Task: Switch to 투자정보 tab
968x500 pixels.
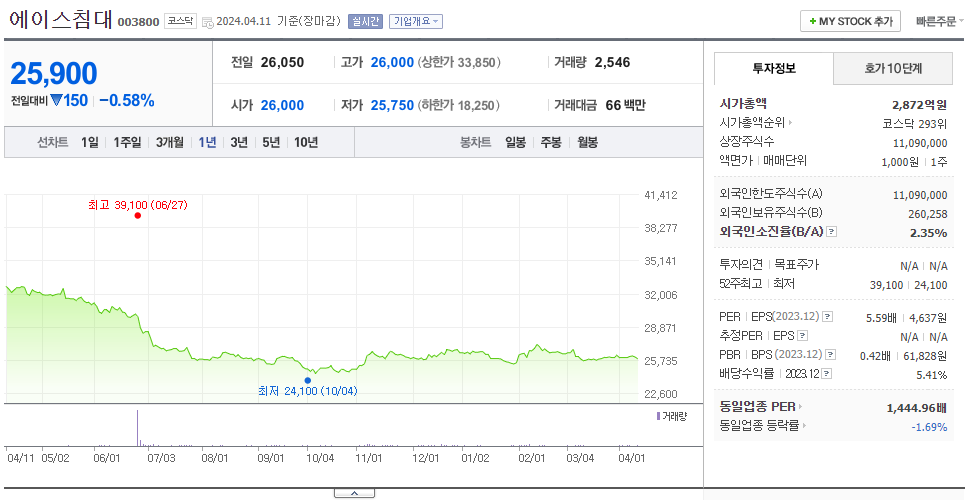Action: pos(774,69)
